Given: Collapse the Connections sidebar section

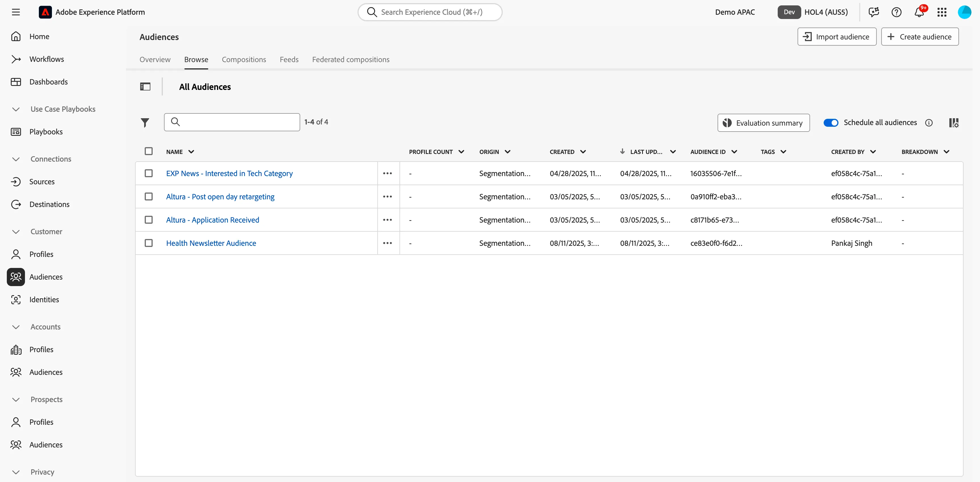Looking at the screenshot, I should tap(16, 159).
